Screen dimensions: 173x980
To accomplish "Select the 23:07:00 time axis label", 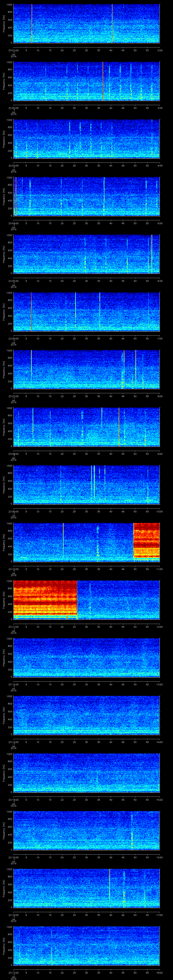I will [x=13, y=396].
